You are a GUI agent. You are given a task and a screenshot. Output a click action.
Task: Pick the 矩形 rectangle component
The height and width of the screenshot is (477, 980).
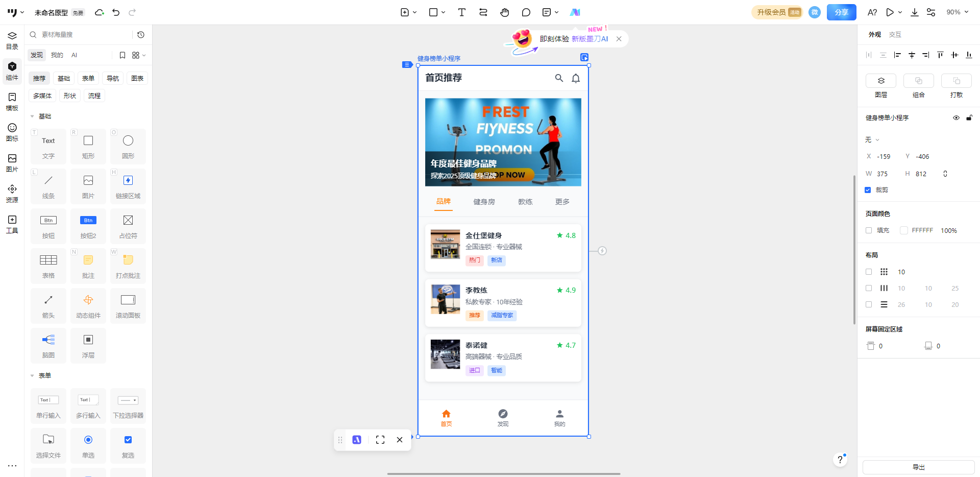88,146
